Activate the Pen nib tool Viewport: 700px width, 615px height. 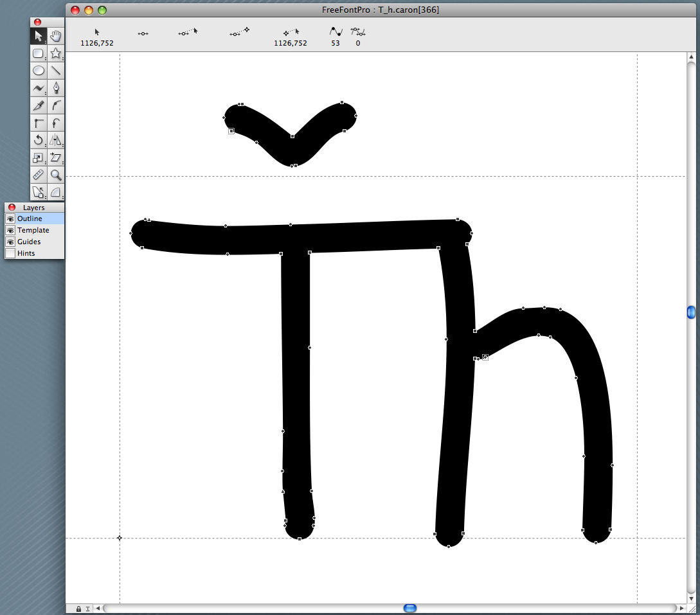[56, 88]
